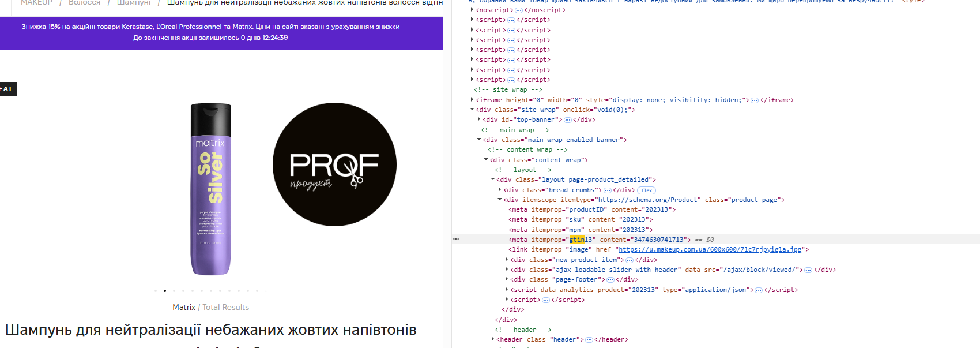This screenshot has height=348, width=980.
Task: Click the ellipsis inside ajax-loadable-slider div
Action: (x=808, y=270)
